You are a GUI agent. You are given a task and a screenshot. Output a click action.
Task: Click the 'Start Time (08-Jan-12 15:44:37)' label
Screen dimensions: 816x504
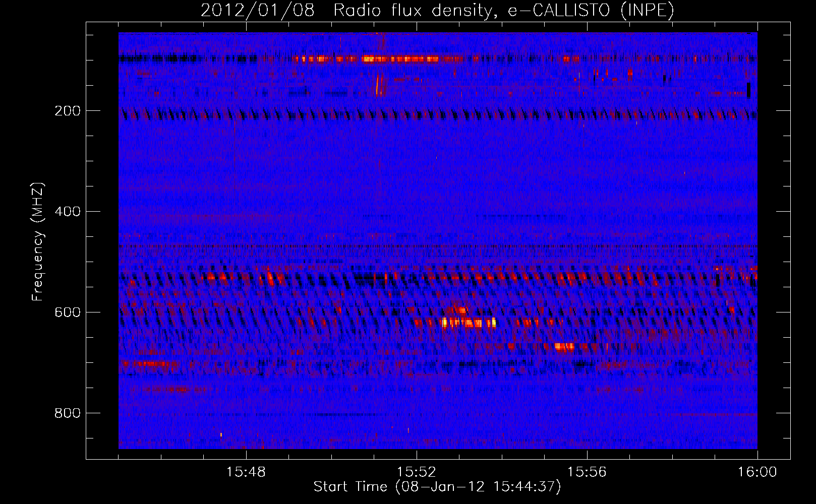pyautogui.click(x=437, y=487)
